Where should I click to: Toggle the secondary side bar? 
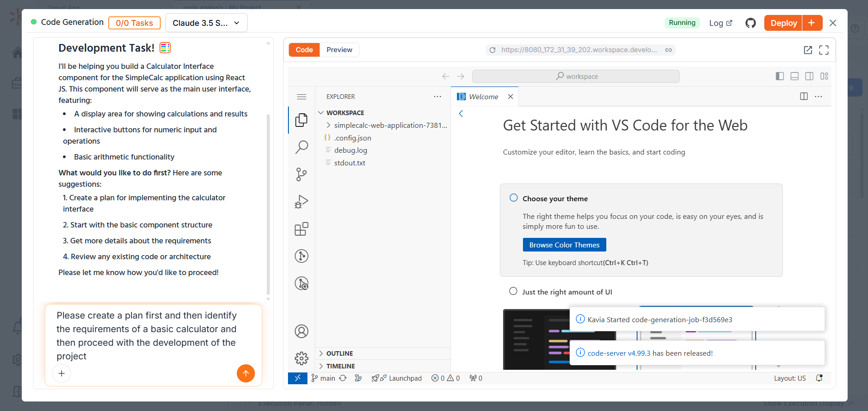809,76
